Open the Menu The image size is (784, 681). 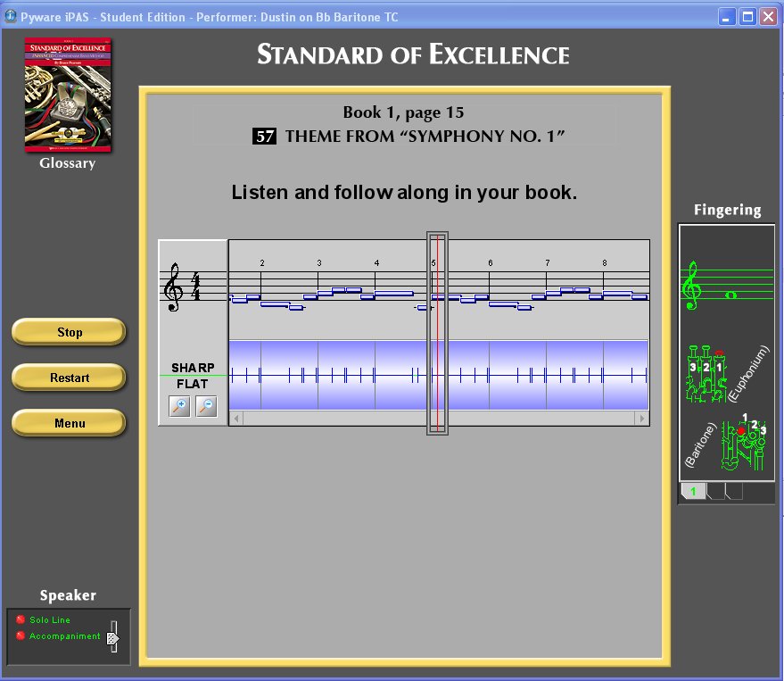(68, 421)
